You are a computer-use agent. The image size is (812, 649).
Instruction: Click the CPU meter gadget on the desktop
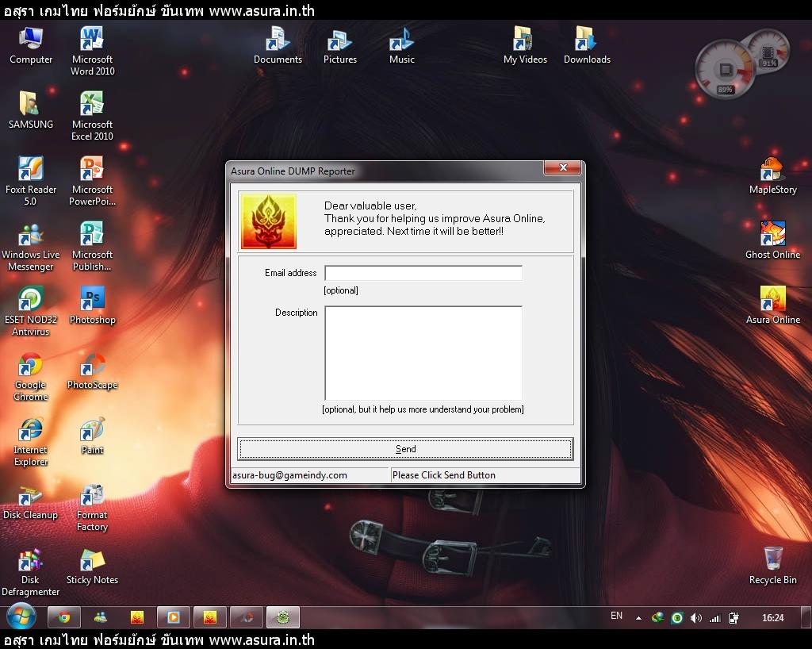(725, 69)
